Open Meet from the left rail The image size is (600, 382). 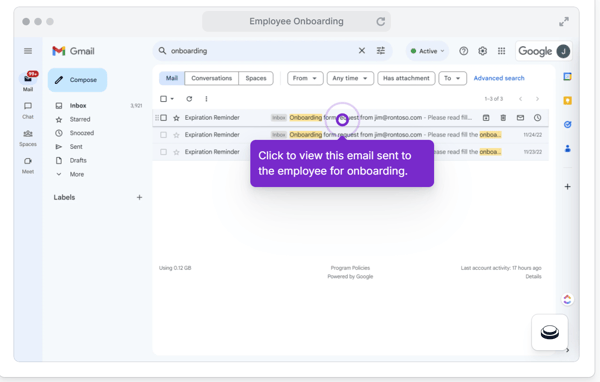point(28,165)
